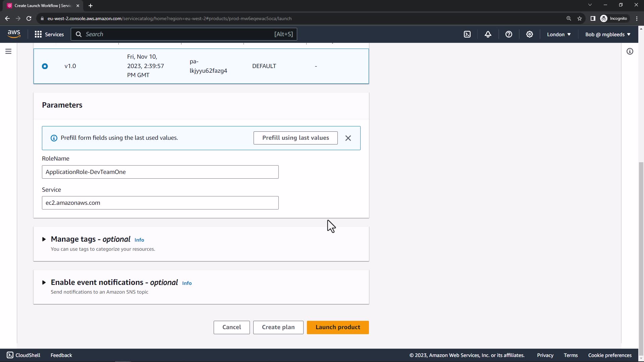Viewport: 644px width, 362px height.
Task: Open the London region dropdown
Action: (559, 34)
